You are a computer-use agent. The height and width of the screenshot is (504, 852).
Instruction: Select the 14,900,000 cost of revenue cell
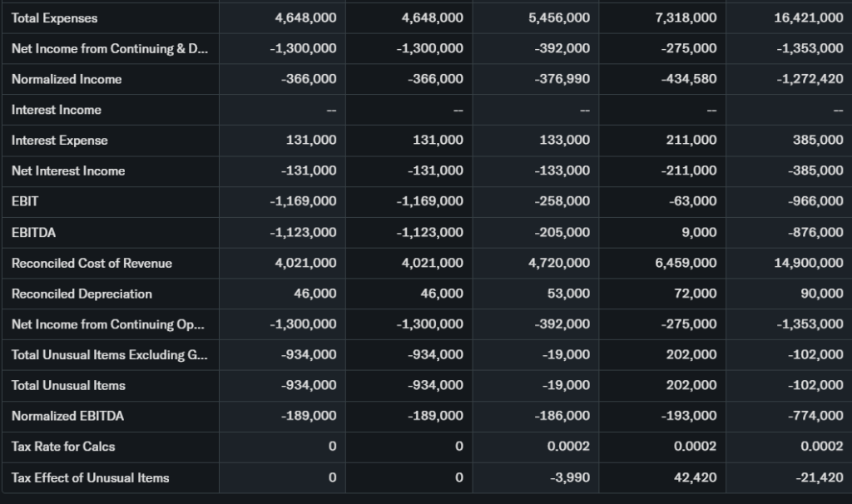tap(808, 264)
